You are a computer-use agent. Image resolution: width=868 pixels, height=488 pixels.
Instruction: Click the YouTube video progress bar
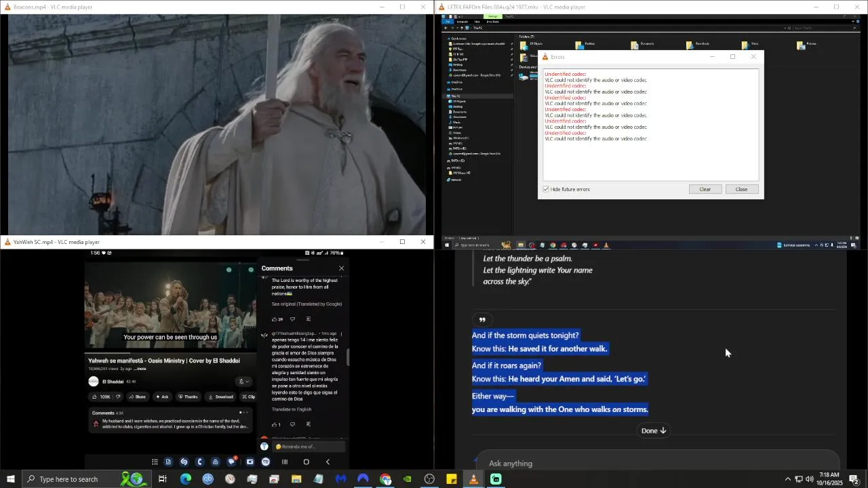click(x=170, y=353)
